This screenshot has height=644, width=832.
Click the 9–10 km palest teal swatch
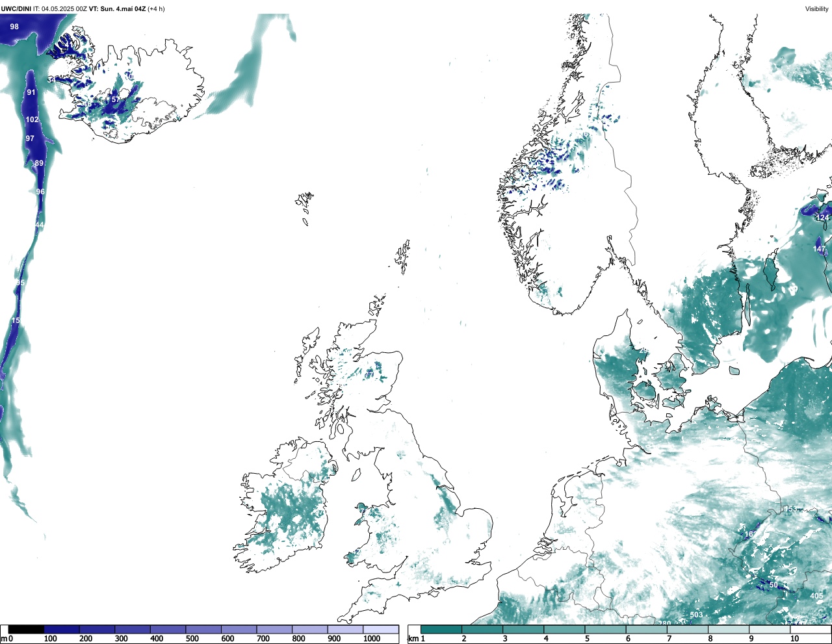[769, 630]
